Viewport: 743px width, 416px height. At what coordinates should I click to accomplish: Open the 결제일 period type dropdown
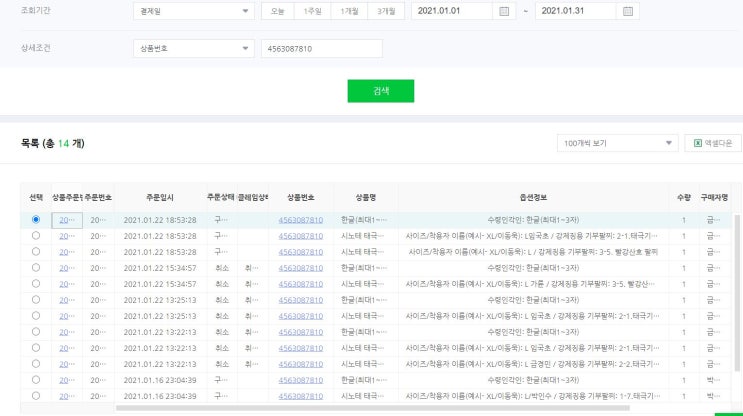194,11
